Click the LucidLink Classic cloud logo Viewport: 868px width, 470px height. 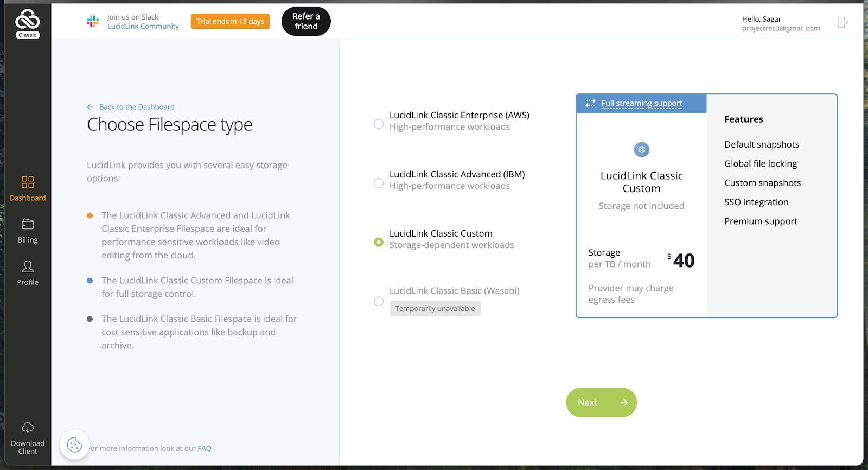click(x=28, y=24)
